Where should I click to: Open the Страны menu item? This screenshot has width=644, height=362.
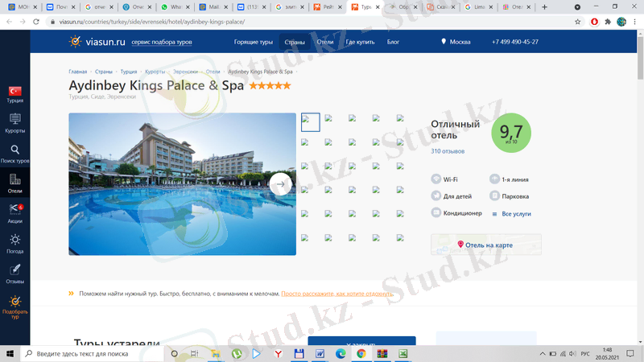[x=295, y=42]
